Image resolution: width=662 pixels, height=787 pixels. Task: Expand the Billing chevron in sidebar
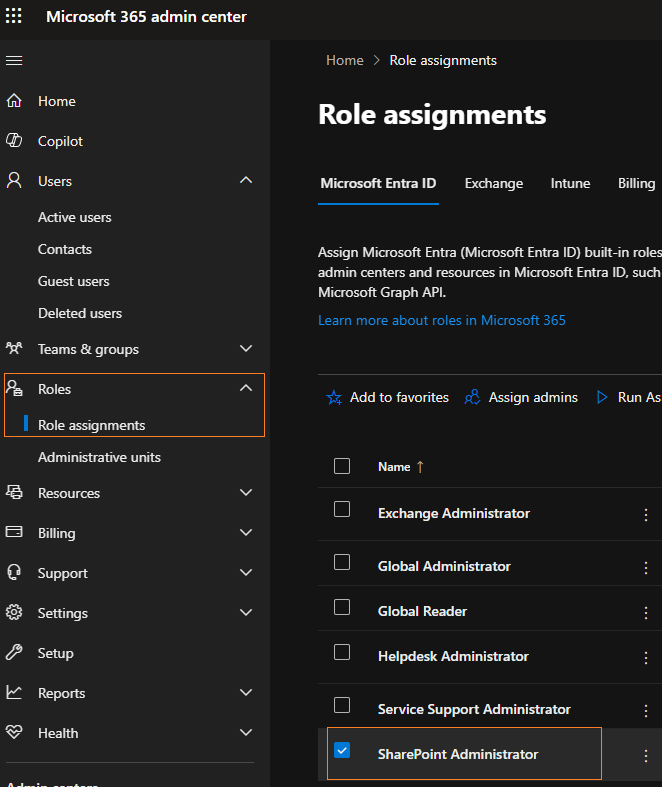pos(246,533)
